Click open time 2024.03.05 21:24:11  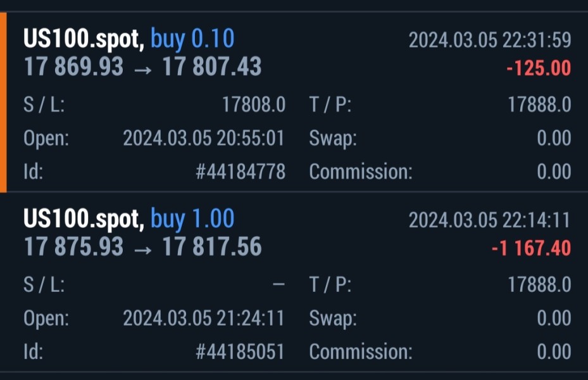(204, 318)
